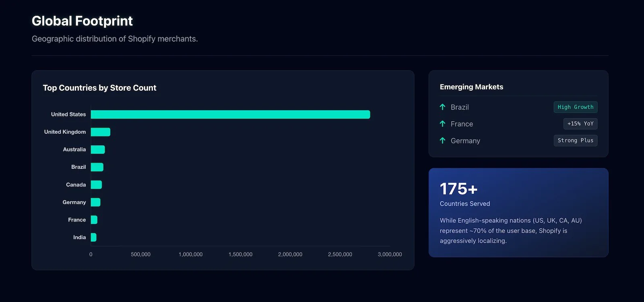Click the Countries Served label
644x302 pixels.
point(465,204)
